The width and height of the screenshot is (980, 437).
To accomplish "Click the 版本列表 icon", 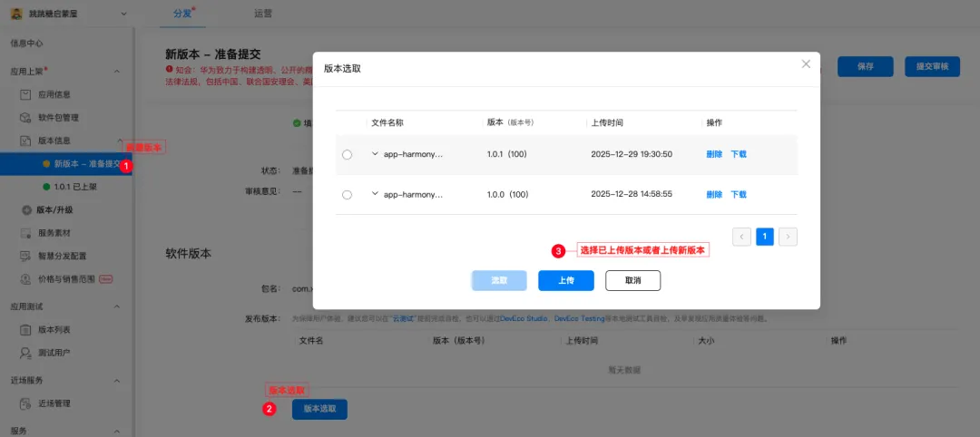I will click(x=25, y=330).
